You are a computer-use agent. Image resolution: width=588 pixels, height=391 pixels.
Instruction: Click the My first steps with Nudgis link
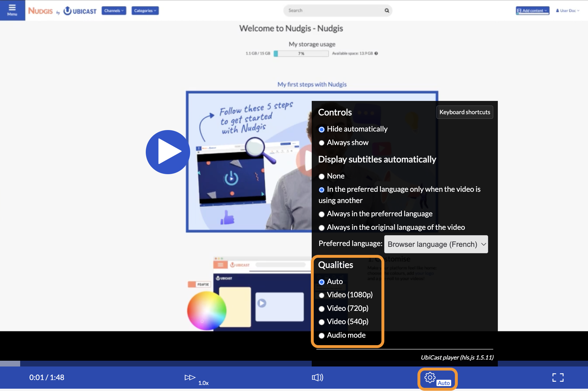312,84
